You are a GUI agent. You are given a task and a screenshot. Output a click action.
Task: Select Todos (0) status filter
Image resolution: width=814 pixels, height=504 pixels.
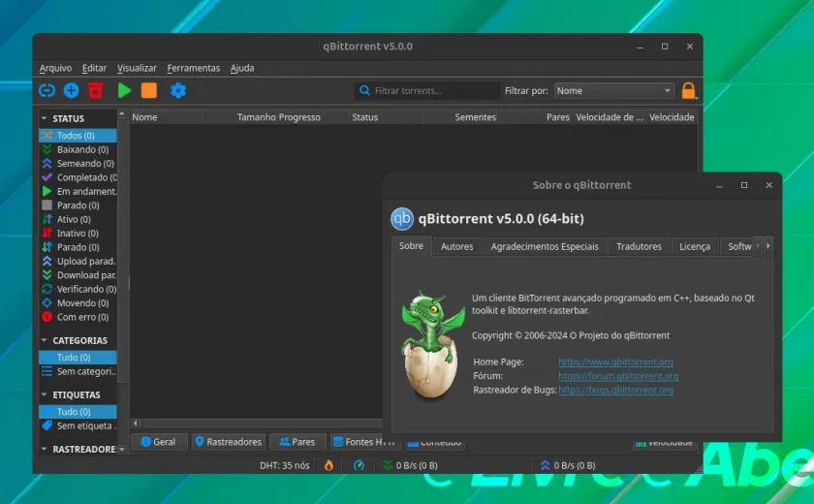(x=78, y=136)
